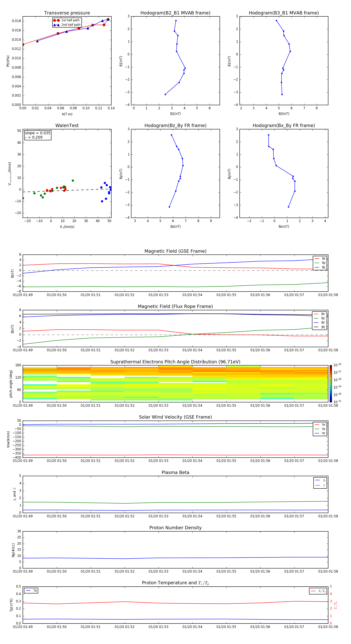351x644 pixels.
Task: Click the 'By' legend entry in GSE plot
Action: [x=320, y=263]
